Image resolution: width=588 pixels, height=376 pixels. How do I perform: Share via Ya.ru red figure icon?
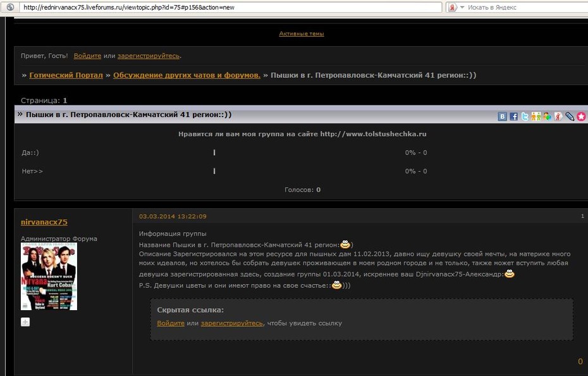point(558,116)
